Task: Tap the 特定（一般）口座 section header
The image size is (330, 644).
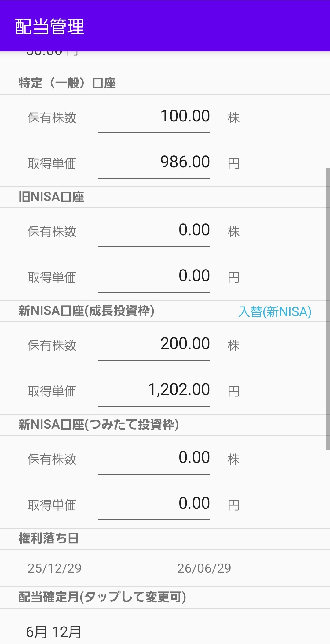Action: click(67, 83)
